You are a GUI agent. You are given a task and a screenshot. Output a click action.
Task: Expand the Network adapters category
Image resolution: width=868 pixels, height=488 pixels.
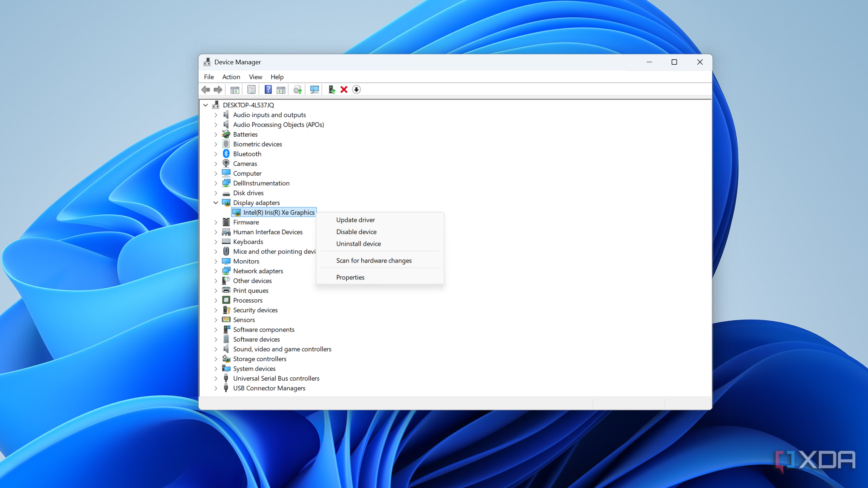tap(216, 271)
